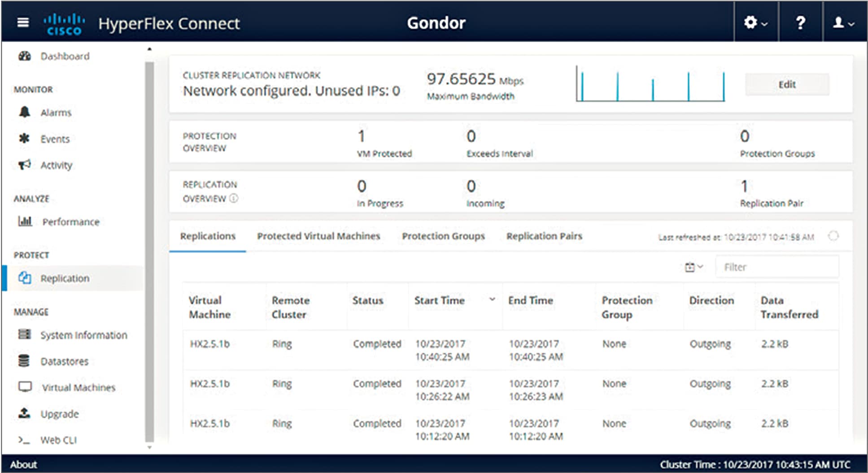Sort by Remote Cluster column
Viewport: 868px width, 473px height.
tap(290, 307)
